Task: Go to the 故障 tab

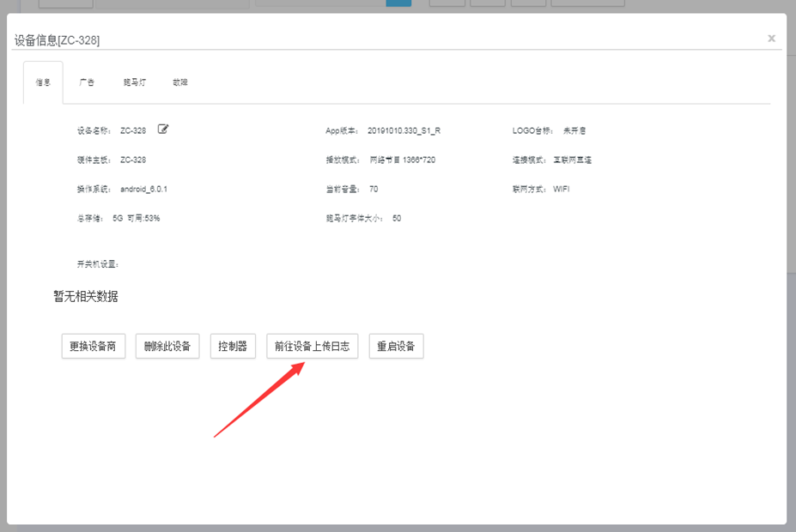Action: (x=179, y=83)
